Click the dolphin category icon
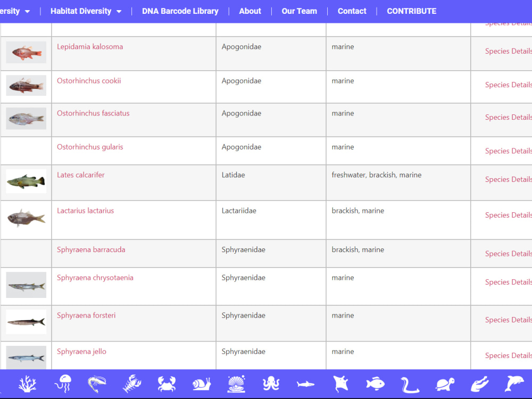Screen dimensions: 532x399 (514, 384)
